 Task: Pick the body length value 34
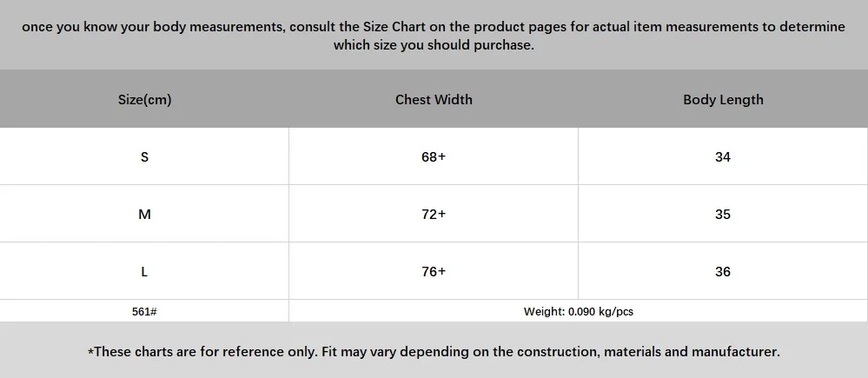[x=723, y=157]
